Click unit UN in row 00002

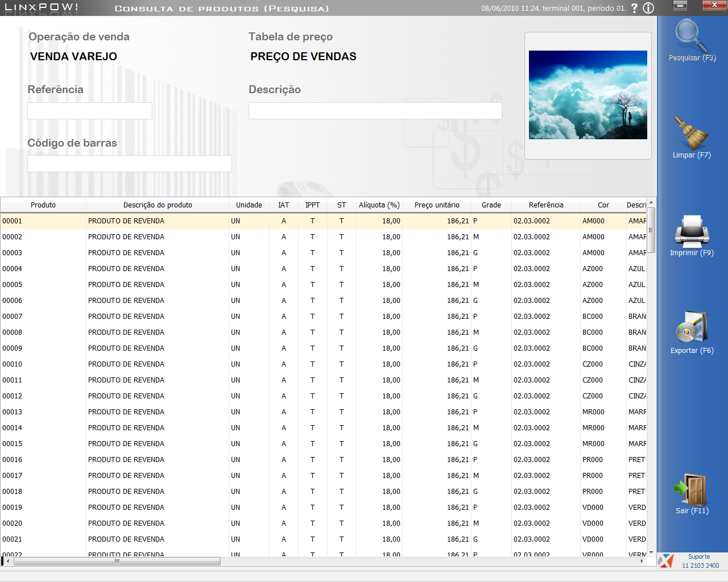235,237
